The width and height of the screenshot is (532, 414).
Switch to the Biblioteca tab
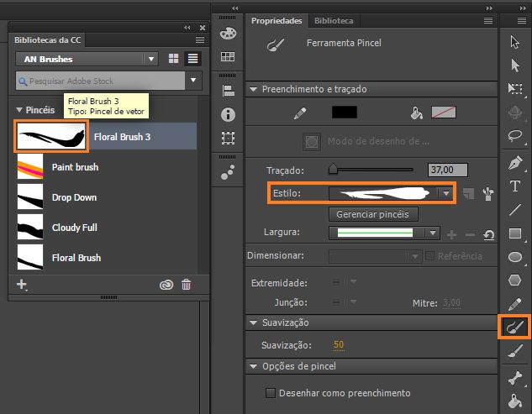[334, 21]
